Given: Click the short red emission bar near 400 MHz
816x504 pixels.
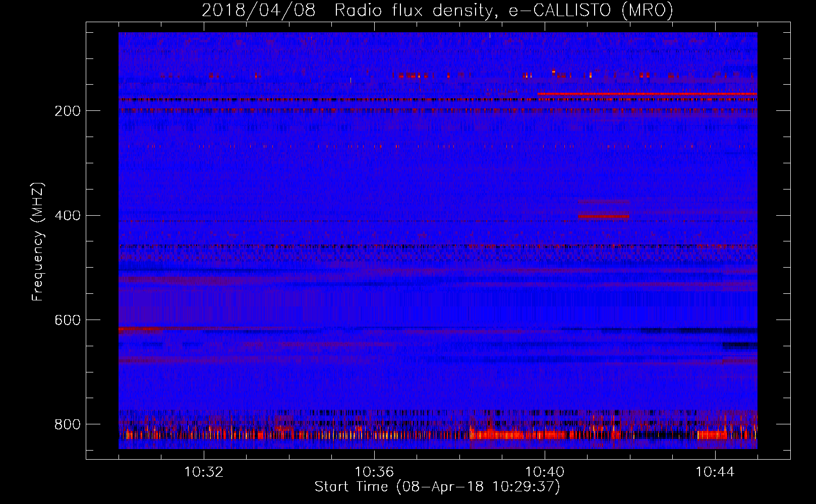Looking at the screenshot, I should (603, 217).
